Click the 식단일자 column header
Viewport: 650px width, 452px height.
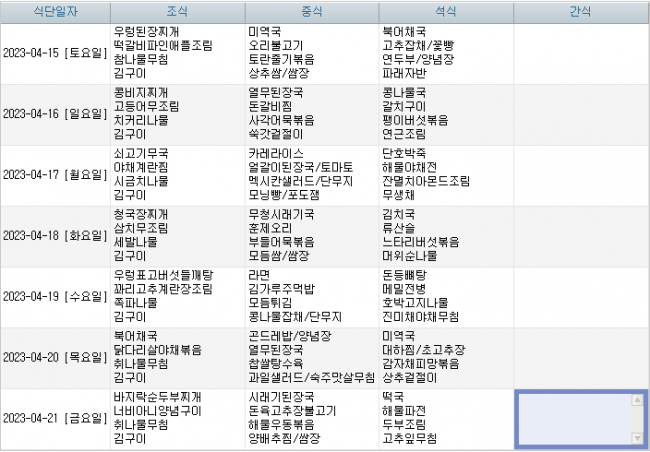click(53, 12)
